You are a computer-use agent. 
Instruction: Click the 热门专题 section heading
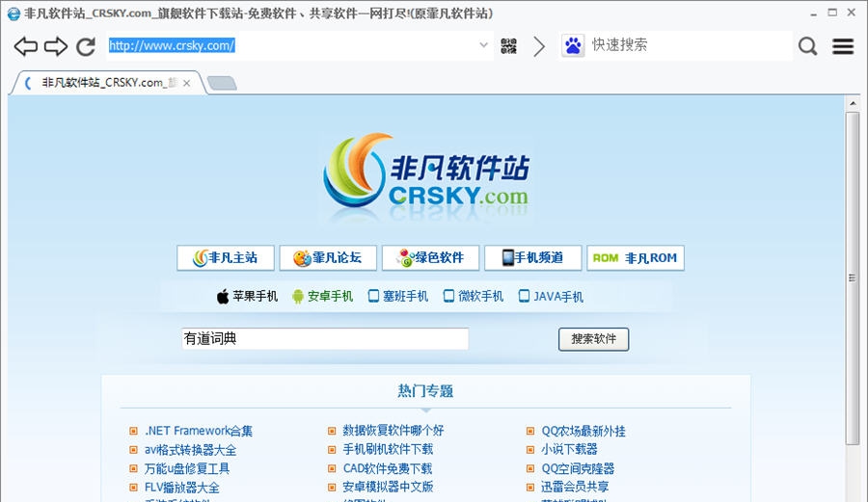pyautogui.click(x=425, y=391)
